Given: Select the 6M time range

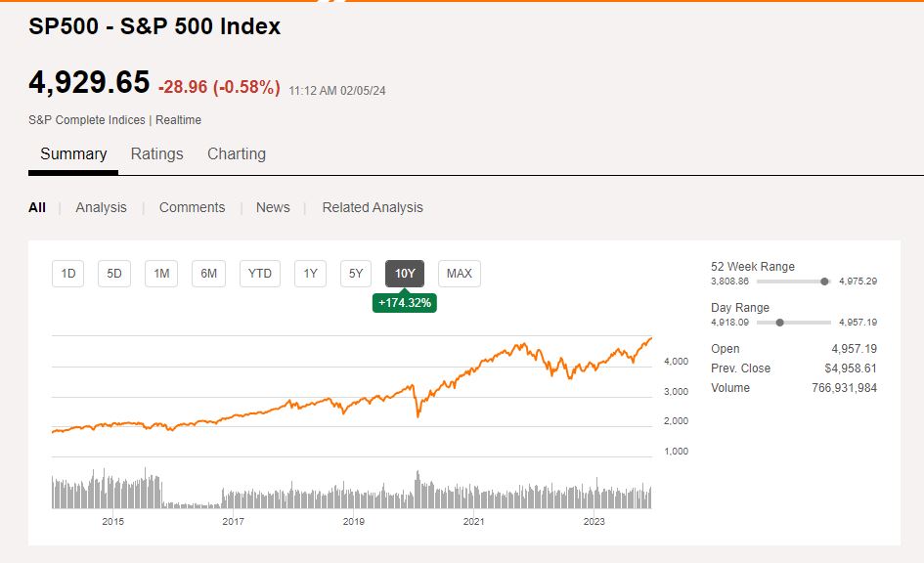Looking at the screenshot, I should 208,274.
